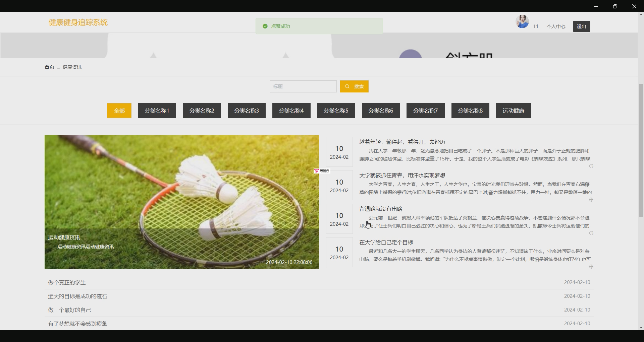644x342 pixels.
Task: Open article 留退路就没有出路
Action: click(x=381, y=209)
